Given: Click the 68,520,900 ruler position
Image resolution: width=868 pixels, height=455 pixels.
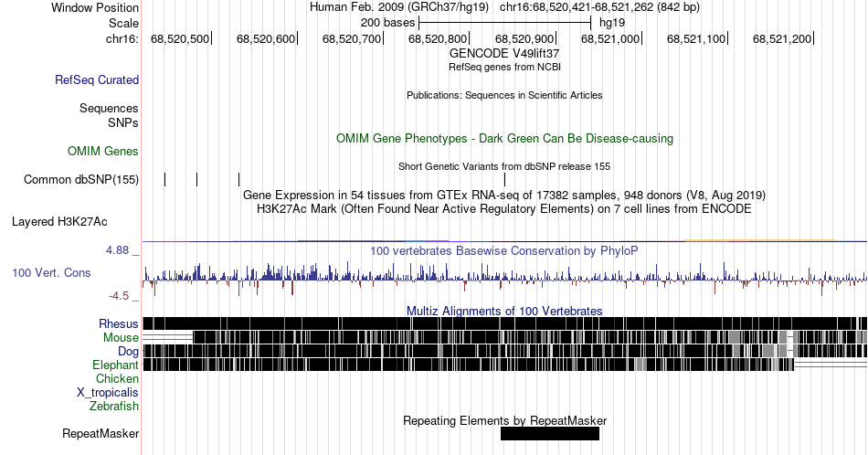Looking at the screenshot, I should pyautogui.click(x=524, y=38).
